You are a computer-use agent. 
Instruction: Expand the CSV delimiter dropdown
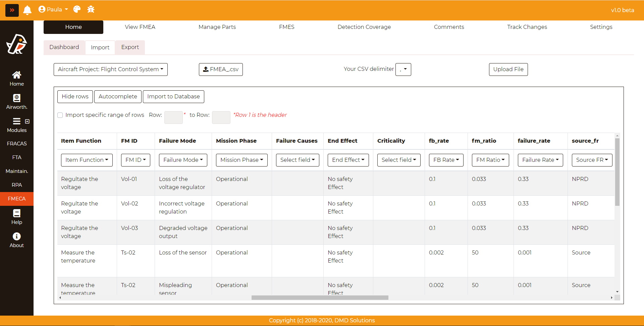[x=403, y=69]
